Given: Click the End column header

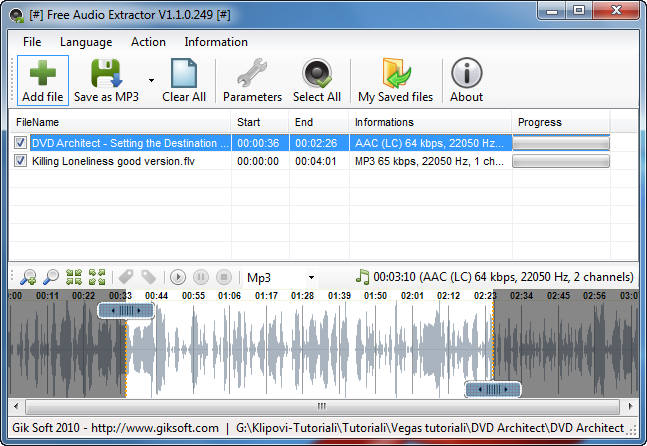Looking at the screenshot, I should (319, 122).
